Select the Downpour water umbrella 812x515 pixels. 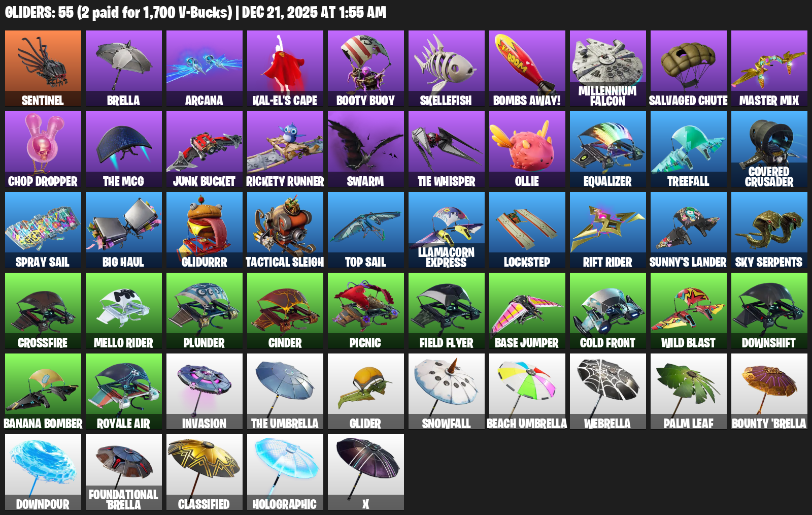click(x=43, y=472)
